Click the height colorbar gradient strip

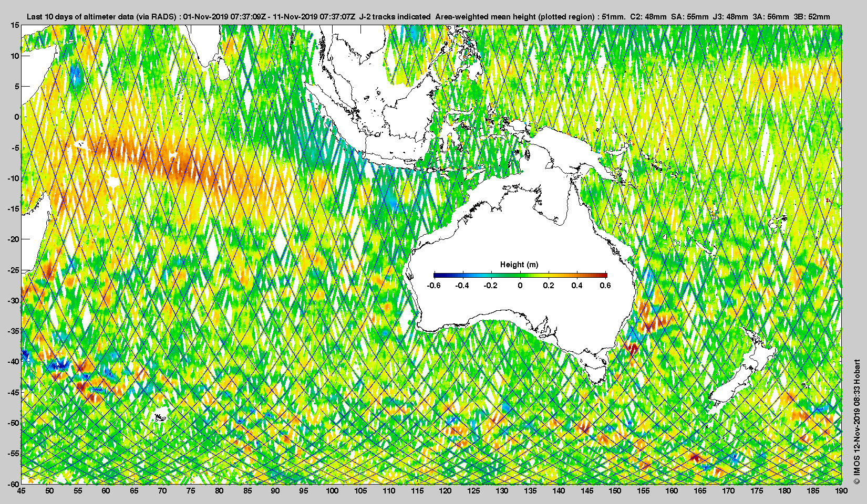click(520, 275)
